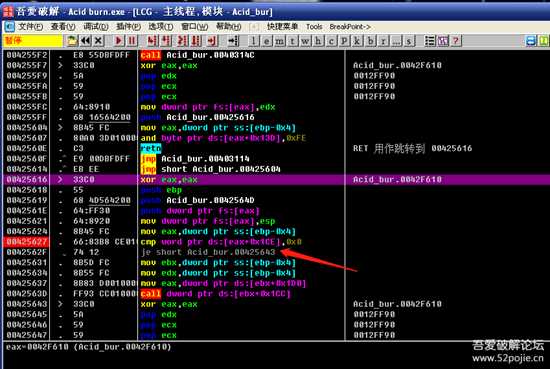Viewport: 550px width, 369px height.
Task: Open the 窗口(W) menu
Action: click(194, 27)
